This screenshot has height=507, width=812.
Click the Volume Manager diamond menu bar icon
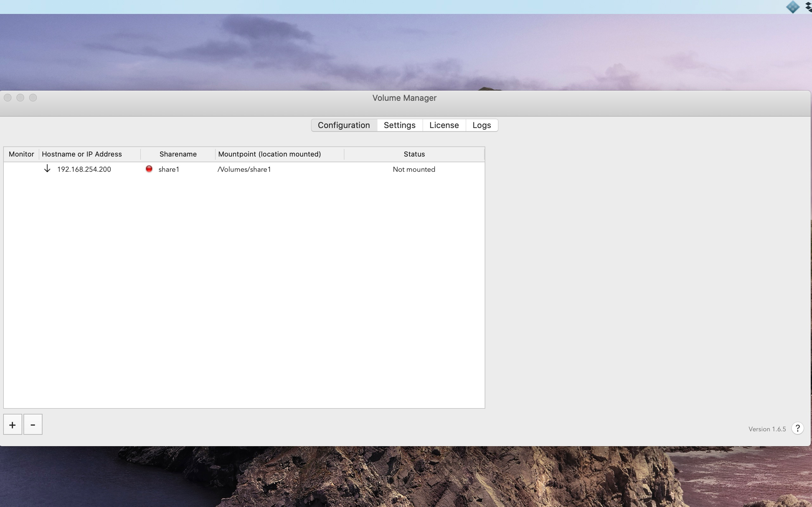[793, 7]
